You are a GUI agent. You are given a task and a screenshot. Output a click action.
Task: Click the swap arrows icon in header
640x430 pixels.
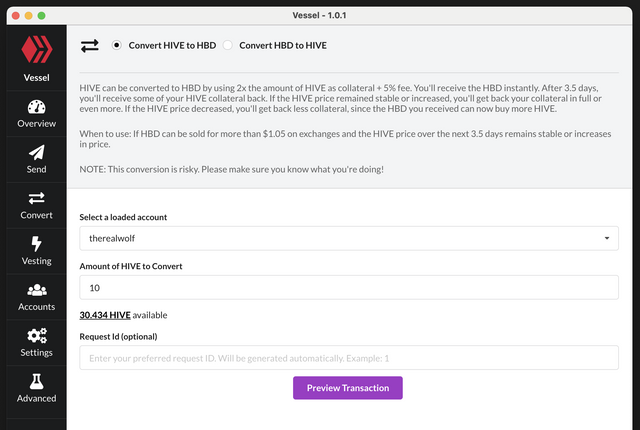[x=90, y=46]
